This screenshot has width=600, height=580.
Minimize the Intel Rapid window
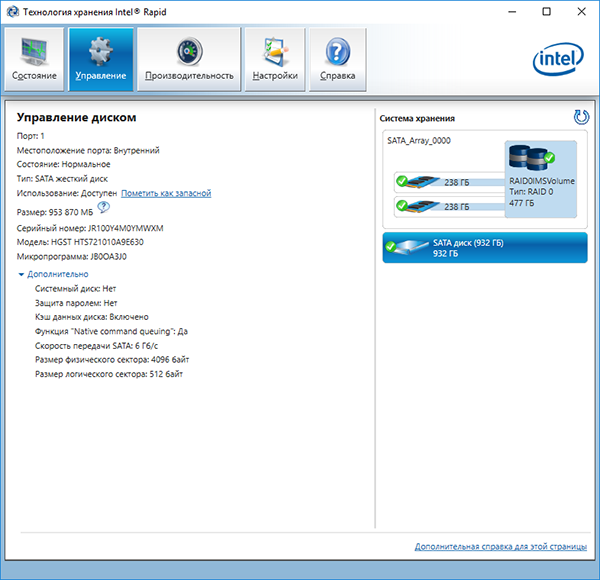(512, 12)
